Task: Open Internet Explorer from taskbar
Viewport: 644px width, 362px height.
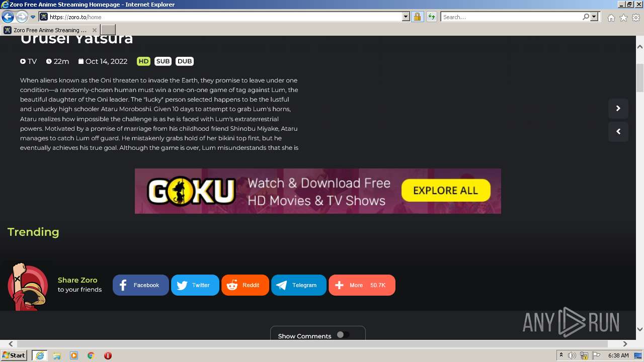Action: (x=40, y=355)
